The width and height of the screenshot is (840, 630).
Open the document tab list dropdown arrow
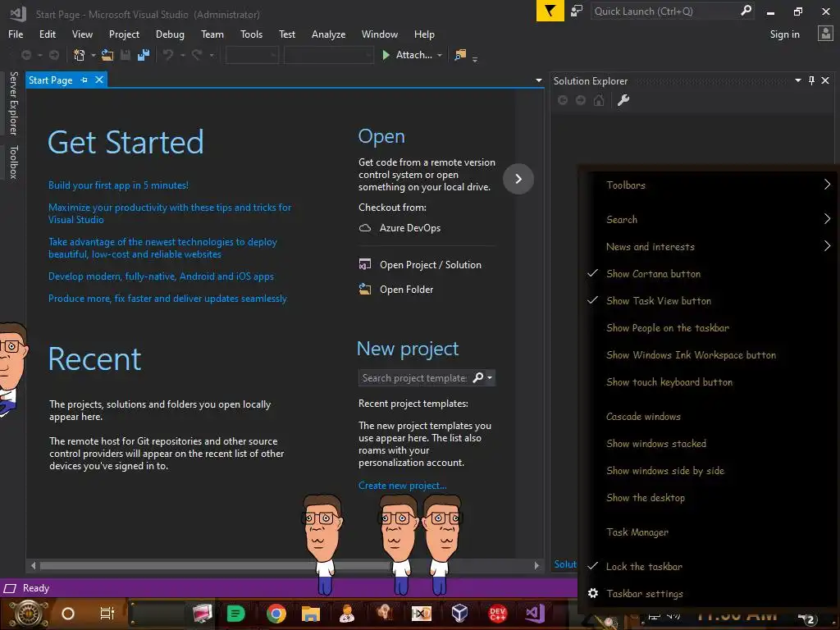(x=538, y=80)
